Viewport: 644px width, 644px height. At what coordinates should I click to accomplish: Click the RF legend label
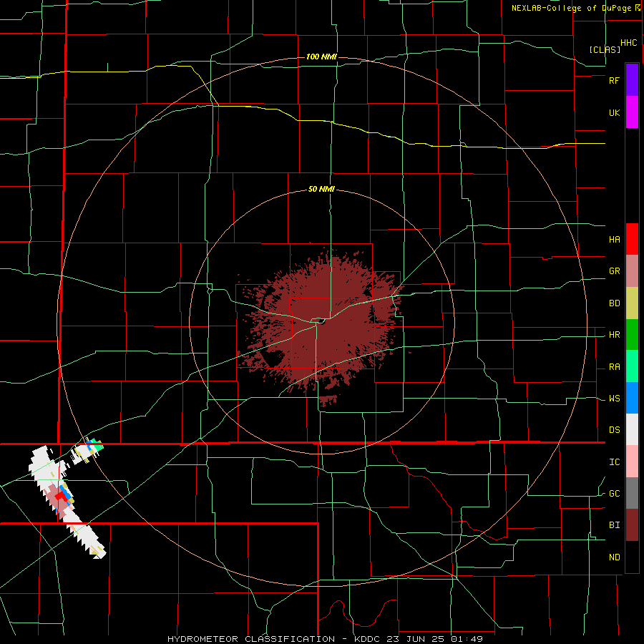tap(615, 80)
